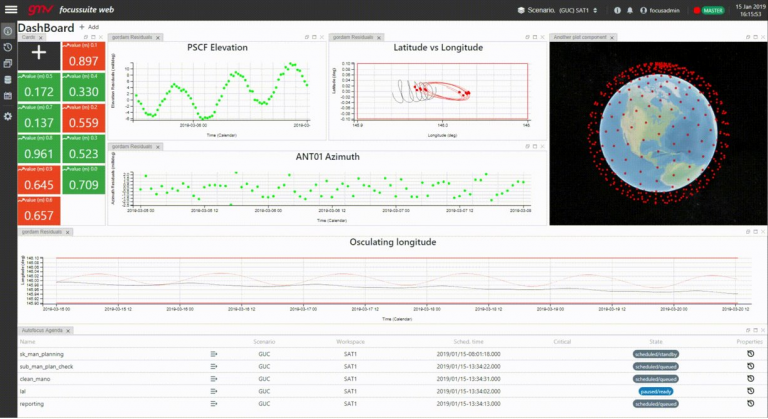Expand the Osculating longitude panel maximize control
The width and height of the screenshot is (768, 419).
tap(755, 232)
